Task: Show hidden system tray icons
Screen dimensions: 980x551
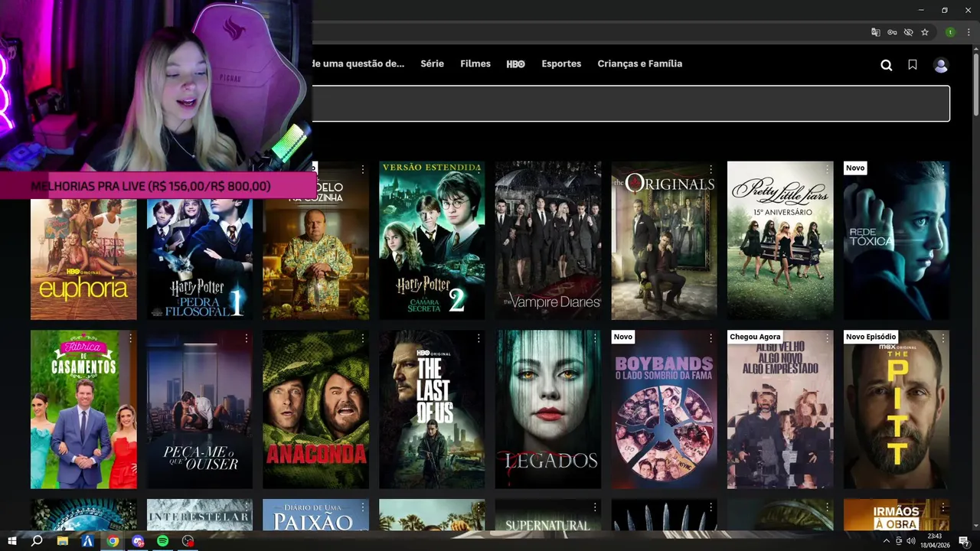Action: coord(887,541)
